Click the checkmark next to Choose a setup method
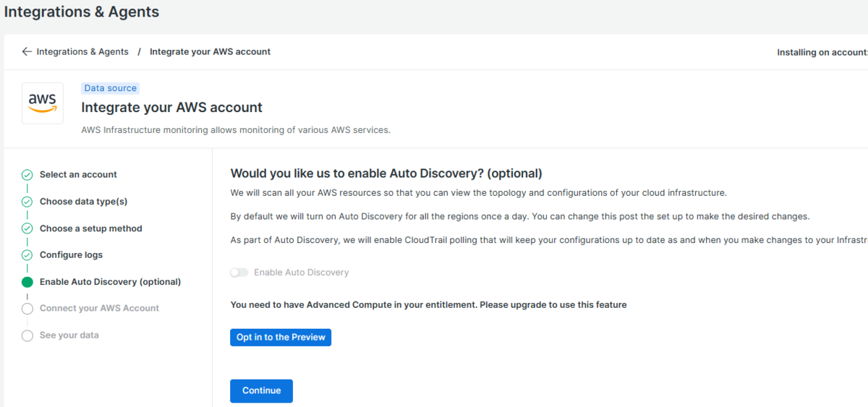868x407 pixels. point(27,228)
